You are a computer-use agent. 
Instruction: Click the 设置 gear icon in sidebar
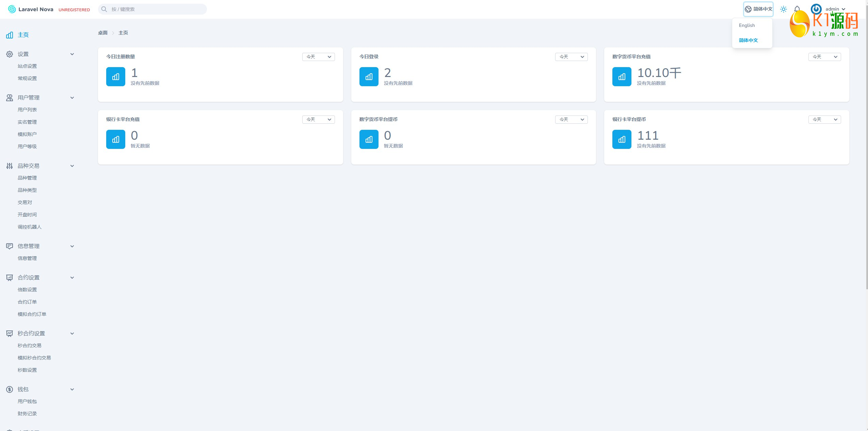[x=10, y=54]
